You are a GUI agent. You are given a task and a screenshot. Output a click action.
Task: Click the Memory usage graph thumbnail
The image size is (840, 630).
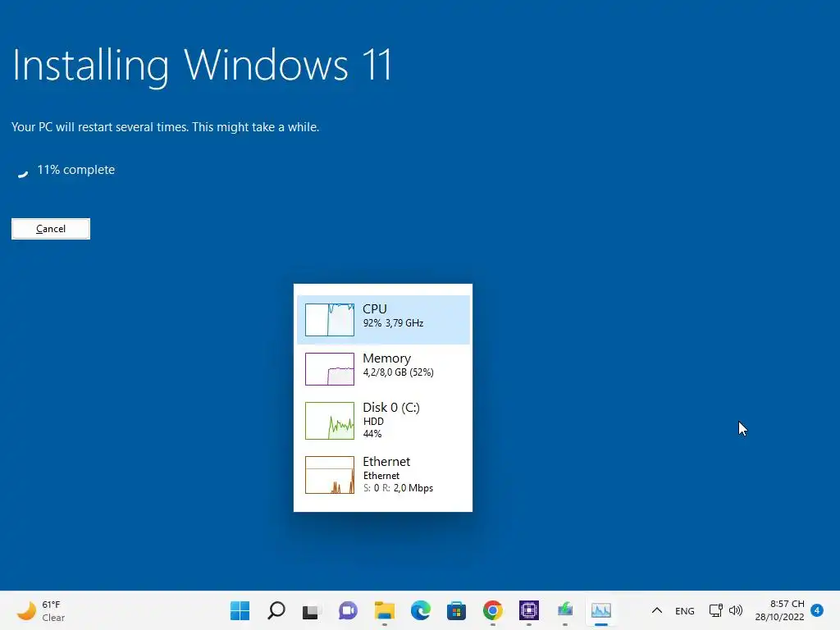tap(330, 369)
